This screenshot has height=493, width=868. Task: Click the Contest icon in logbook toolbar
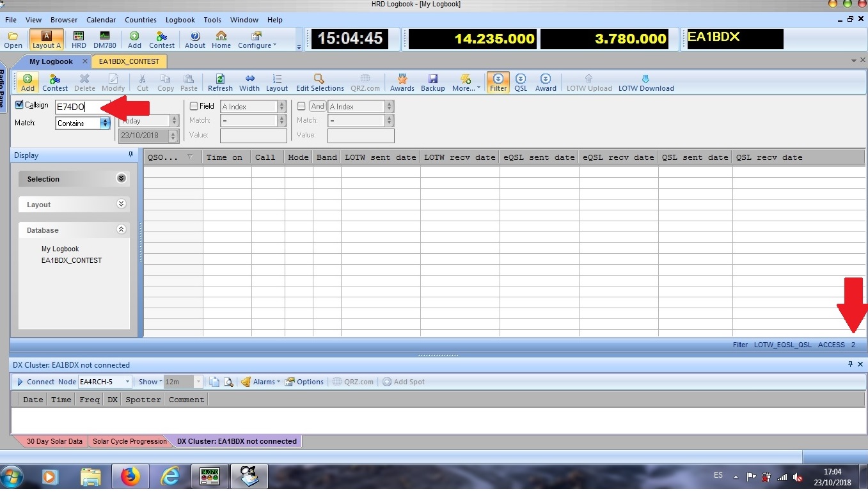click(x=55, y=83)
